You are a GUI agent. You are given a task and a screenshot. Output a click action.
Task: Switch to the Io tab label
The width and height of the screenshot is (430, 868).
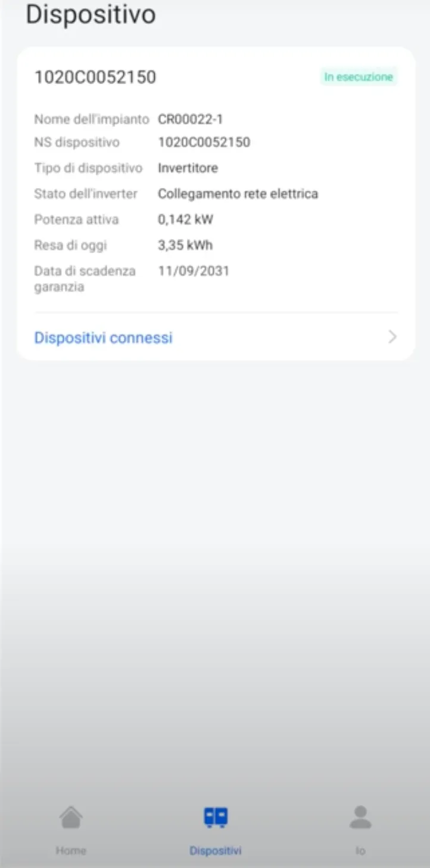tap(360, 850)
